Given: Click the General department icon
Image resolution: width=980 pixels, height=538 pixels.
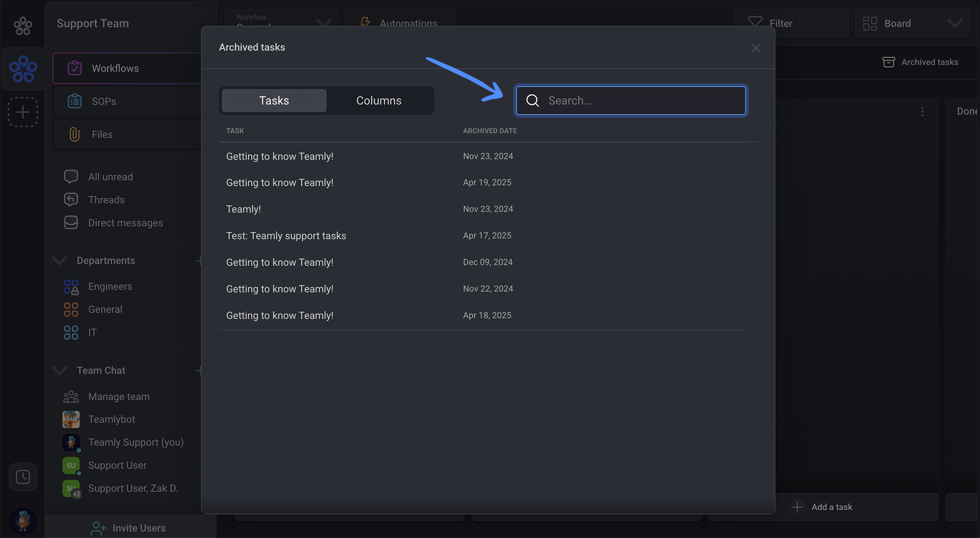Looking at the screenshot, I should (71, 309).
